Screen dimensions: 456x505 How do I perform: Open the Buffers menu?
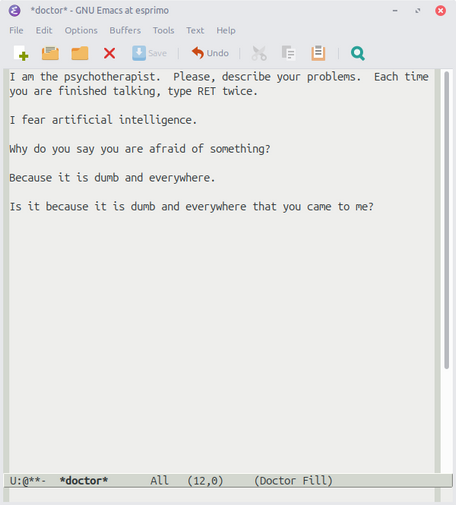coord(125,30)
